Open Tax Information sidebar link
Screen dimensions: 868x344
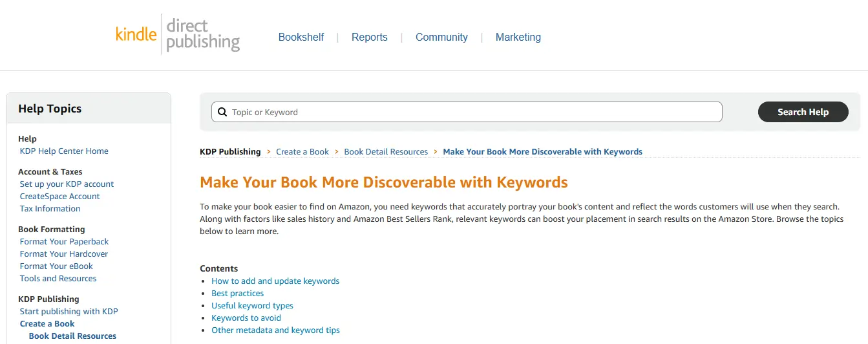50,208
